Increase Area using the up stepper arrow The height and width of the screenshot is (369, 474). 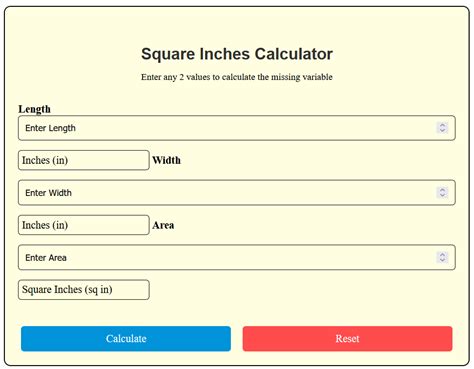[x=442, y=254]
